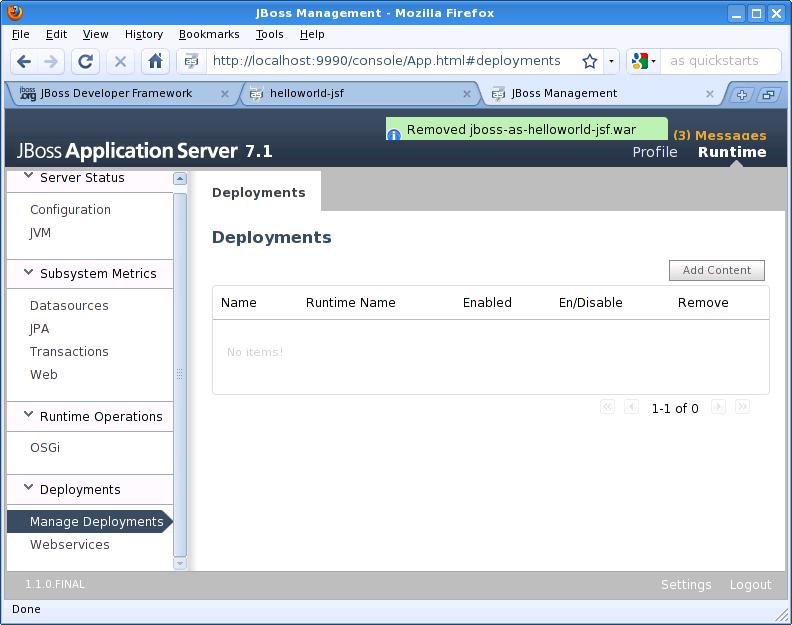Open the Help menu
The width and height of the screenshot is (792, 625).
(x=312, y=34)
